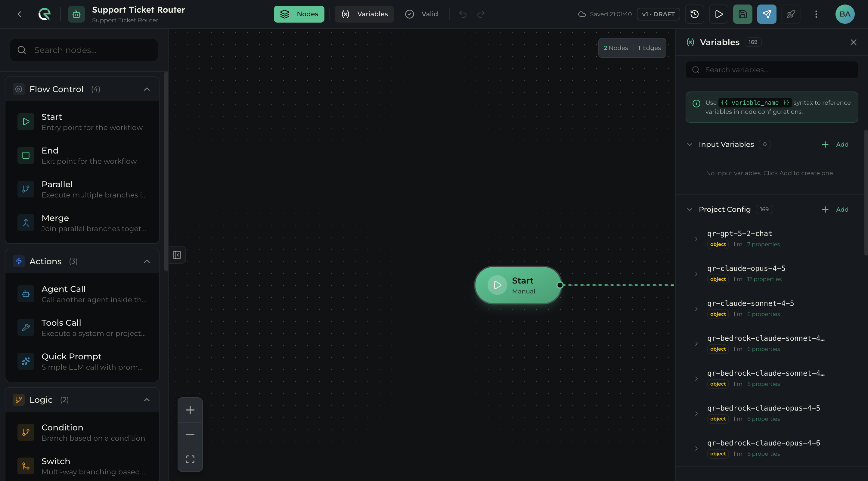Click the Start node on the canvas

(518, 285)
